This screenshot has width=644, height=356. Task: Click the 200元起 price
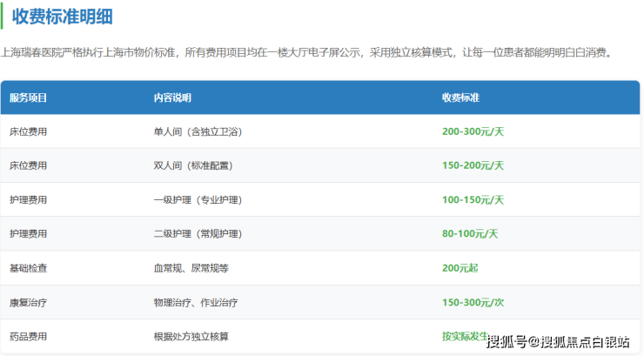click(x=460, y=268)
